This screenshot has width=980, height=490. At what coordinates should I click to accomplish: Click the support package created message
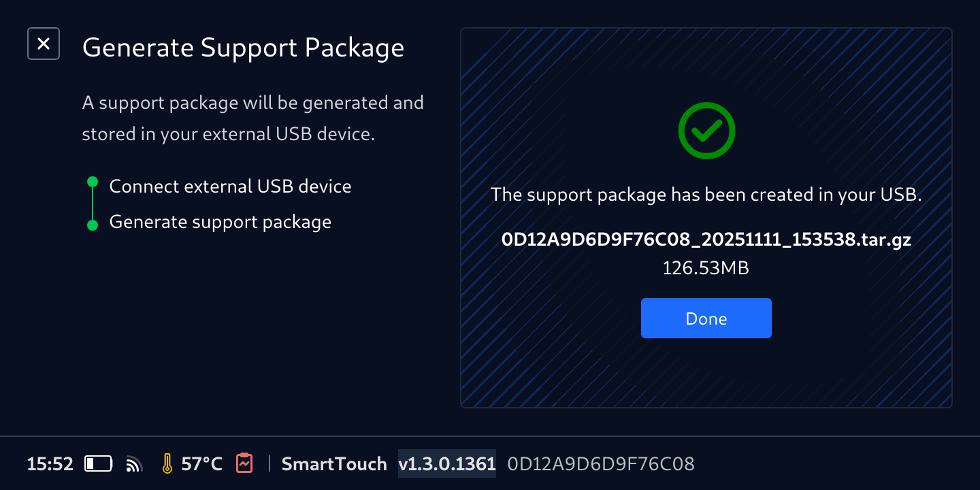[x=706, y=195]
